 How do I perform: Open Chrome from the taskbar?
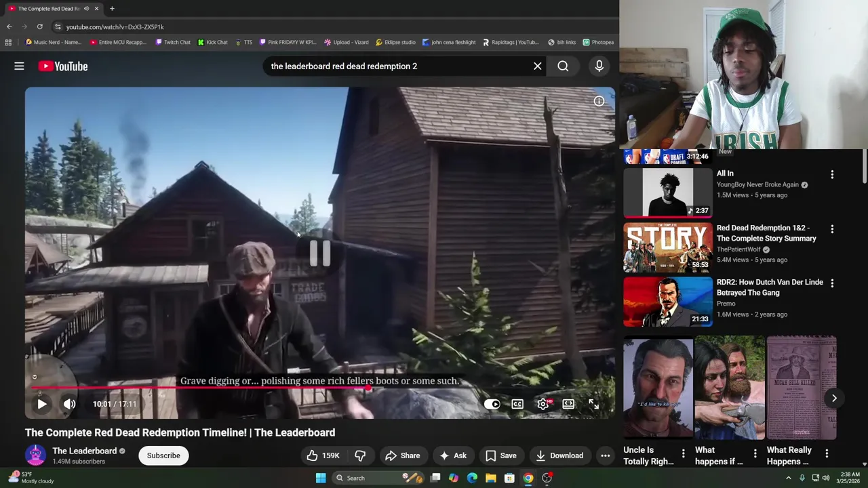[x=528, y=478]
